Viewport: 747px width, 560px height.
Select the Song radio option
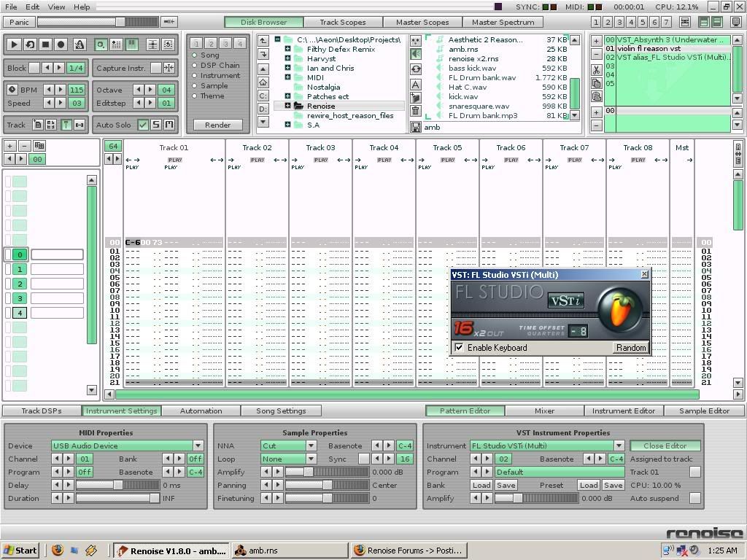(194, 55)
